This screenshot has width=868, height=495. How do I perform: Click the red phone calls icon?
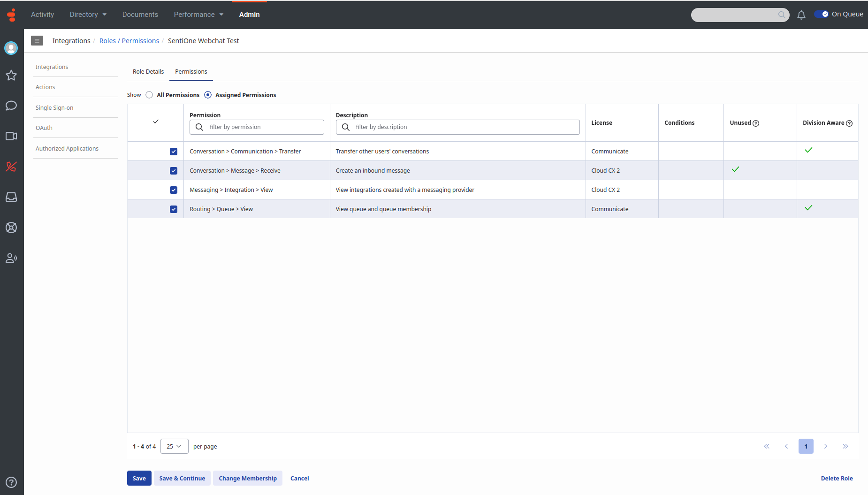(x=11, y=167)
